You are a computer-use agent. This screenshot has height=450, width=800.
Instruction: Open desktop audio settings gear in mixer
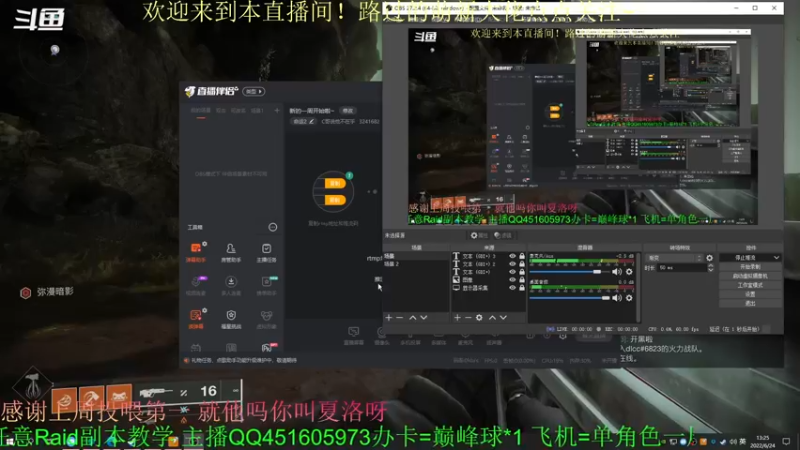629,297
